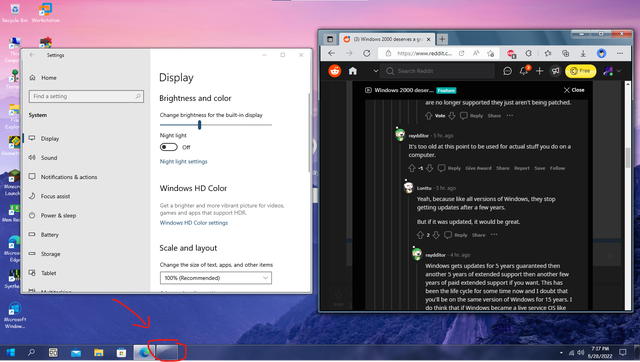The height and width of the screenshot is (362, 640).
Task: Open Edge Downloads icon
Action: 583,53
